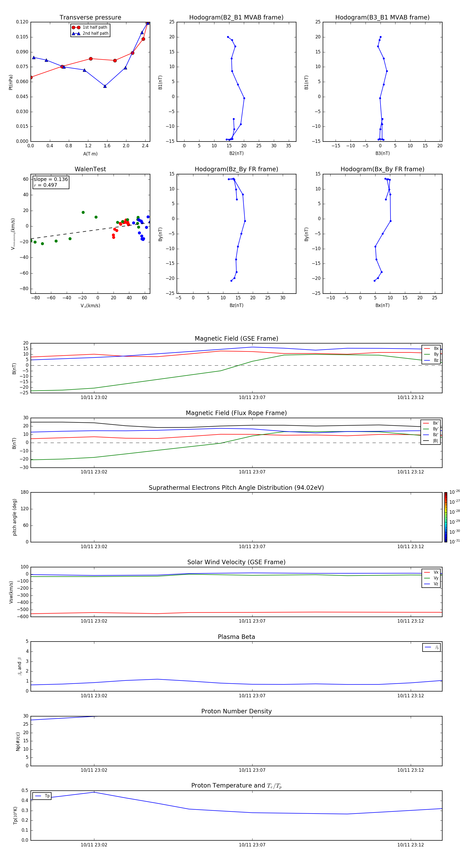This screenshot has width=473, height=868.
Task: Click '10/11 23:02' tick under proton temperature plot
Action: pyautogui.click(x=94, y=845)
